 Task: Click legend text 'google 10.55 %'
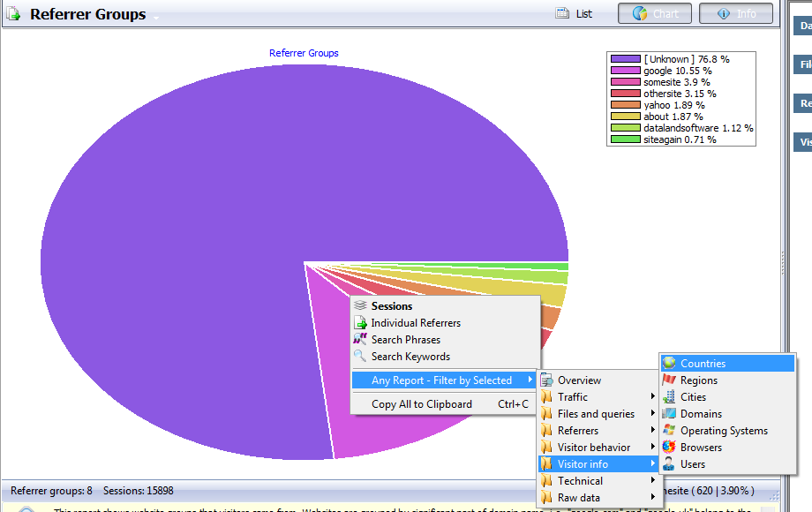[678, 71]
